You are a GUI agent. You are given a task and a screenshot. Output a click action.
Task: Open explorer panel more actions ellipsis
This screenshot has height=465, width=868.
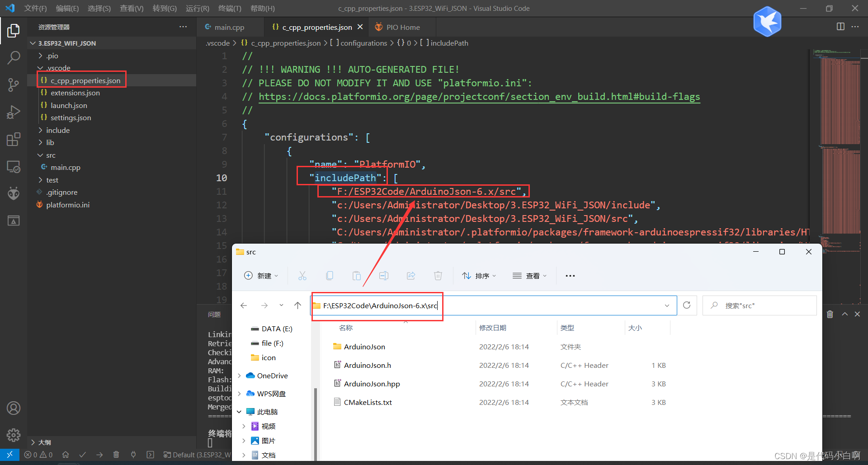pos(183,27)
